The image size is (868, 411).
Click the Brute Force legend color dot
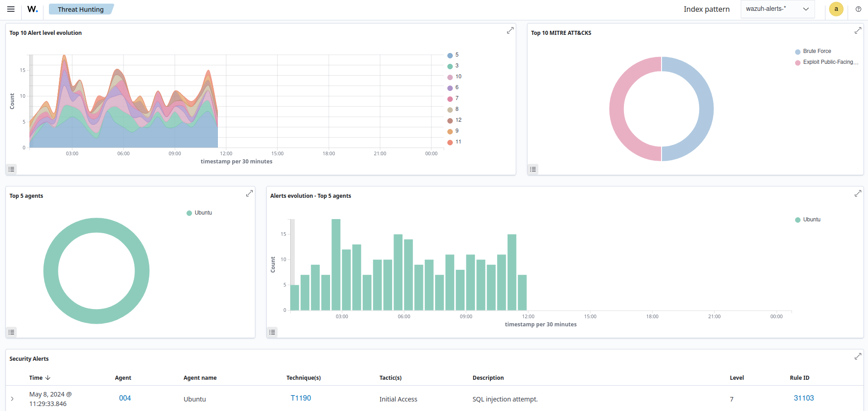pos(797,52)
